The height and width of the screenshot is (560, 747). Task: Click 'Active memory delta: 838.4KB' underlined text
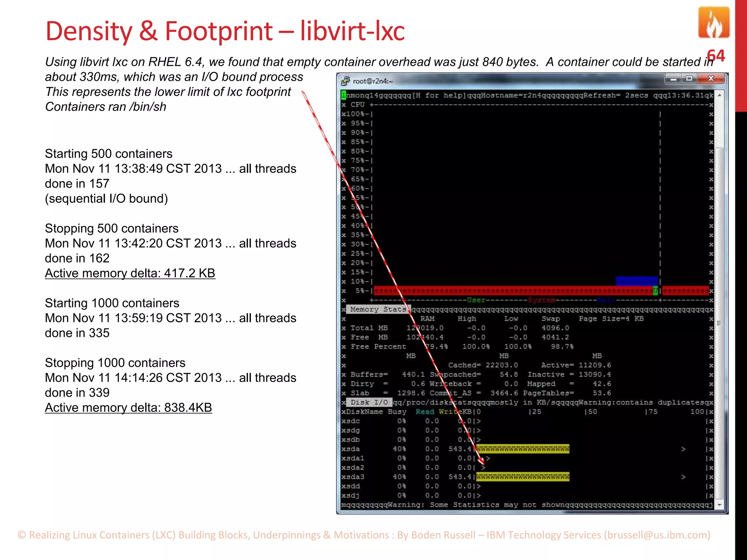[x=128, y=408]
